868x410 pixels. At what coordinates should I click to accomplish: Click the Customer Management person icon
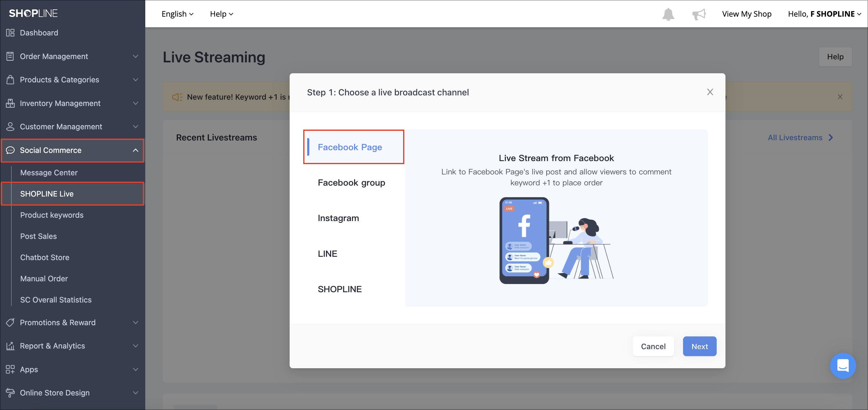tap(11, 127)
